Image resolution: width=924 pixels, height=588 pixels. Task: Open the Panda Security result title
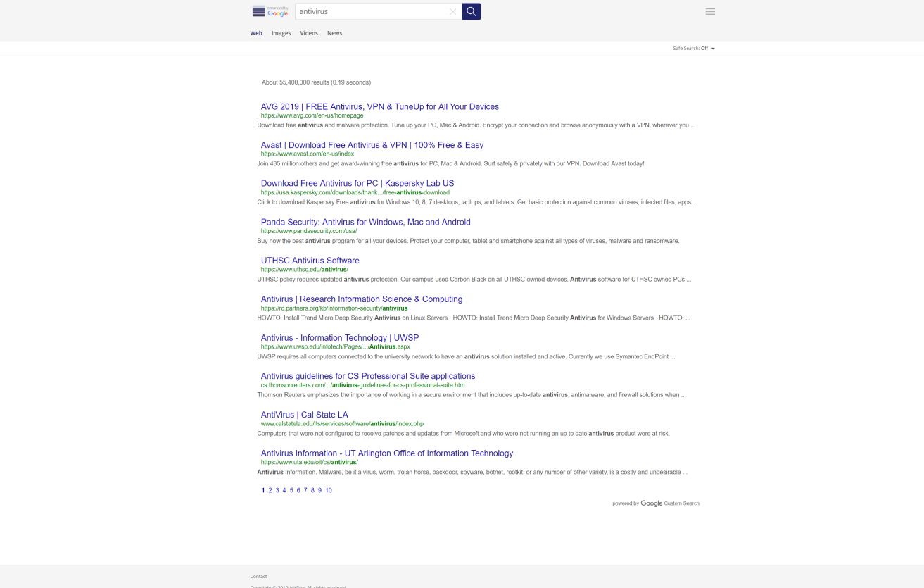click(366, 222)
